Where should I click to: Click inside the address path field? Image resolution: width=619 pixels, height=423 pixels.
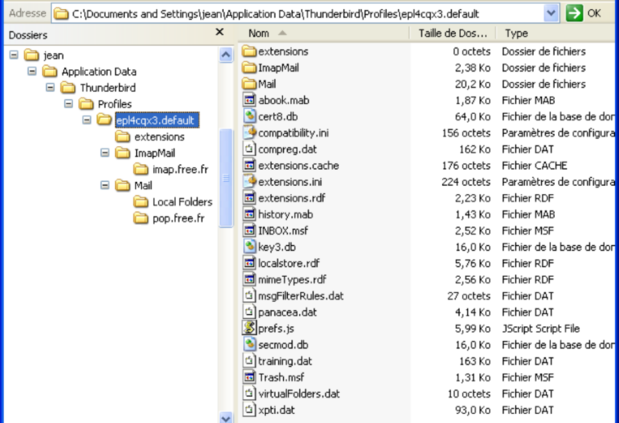[x=300, y=13]
